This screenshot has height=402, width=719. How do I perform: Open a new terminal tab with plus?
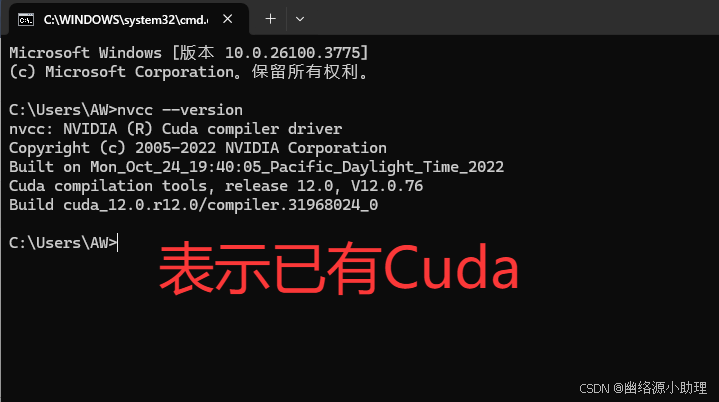(x=271, y=19)
